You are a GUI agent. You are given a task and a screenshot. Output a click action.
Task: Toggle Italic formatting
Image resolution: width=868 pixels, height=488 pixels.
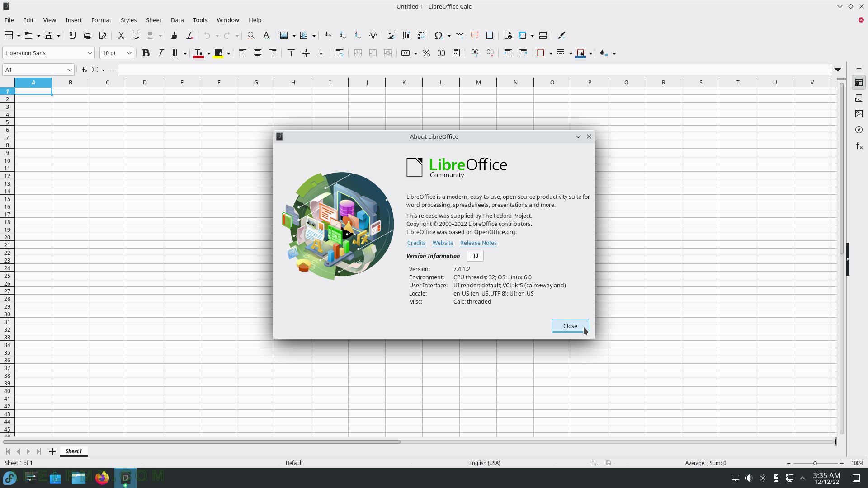[160, 53]
